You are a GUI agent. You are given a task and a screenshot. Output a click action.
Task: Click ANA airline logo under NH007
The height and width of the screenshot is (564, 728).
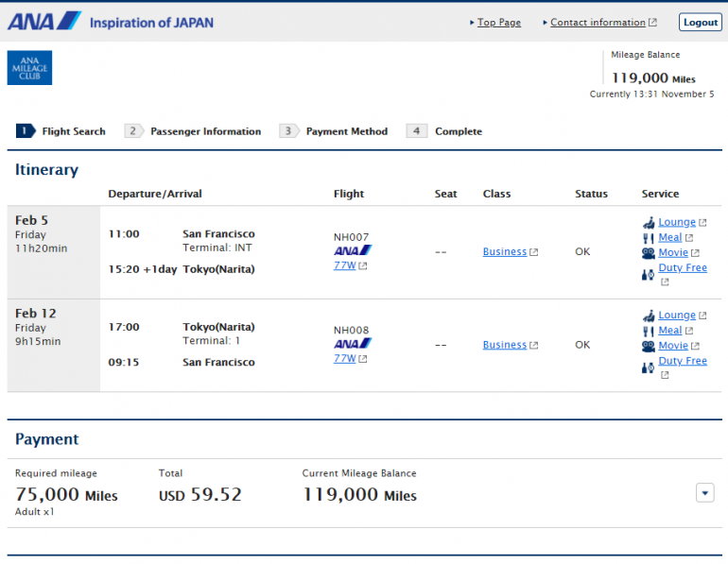coord(352,250)
